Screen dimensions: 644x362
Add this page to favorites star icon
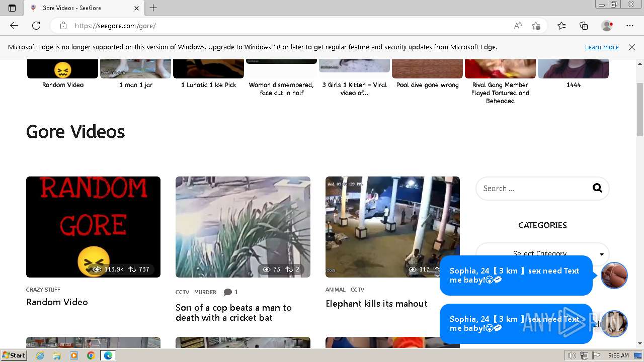536,26
